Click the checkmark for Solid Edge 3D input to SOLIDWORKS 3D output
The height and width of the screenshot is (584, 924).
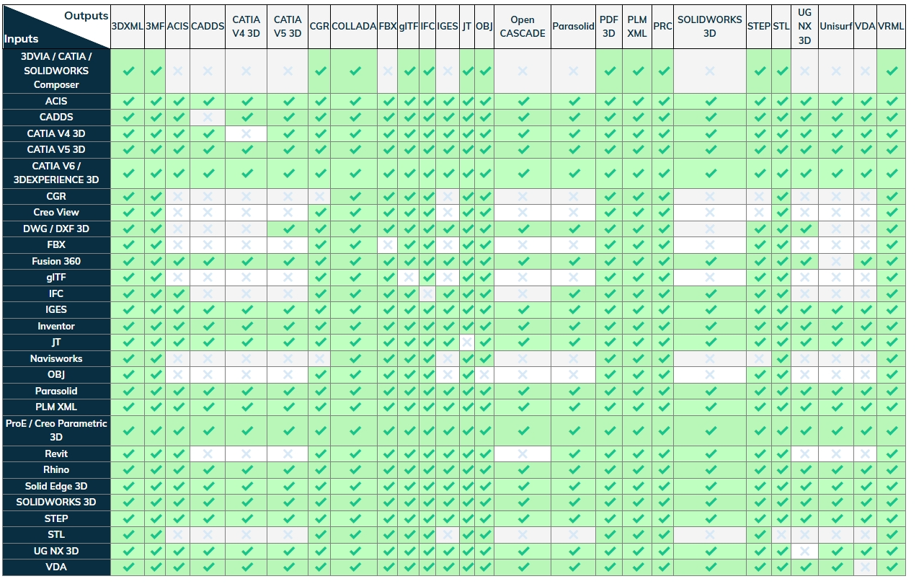pos(710,486)
